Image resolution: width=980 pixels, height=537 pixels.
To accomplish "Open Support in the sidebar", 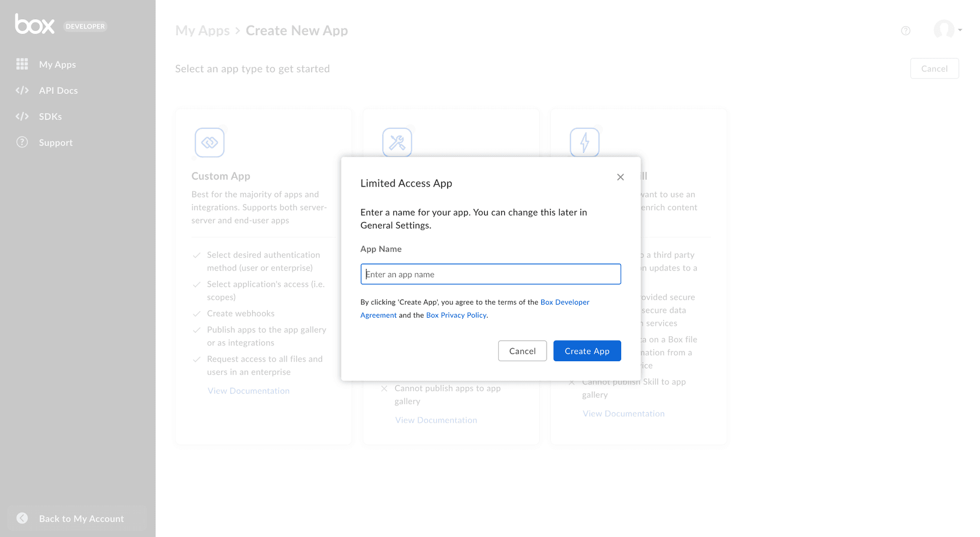I will 56,143.
